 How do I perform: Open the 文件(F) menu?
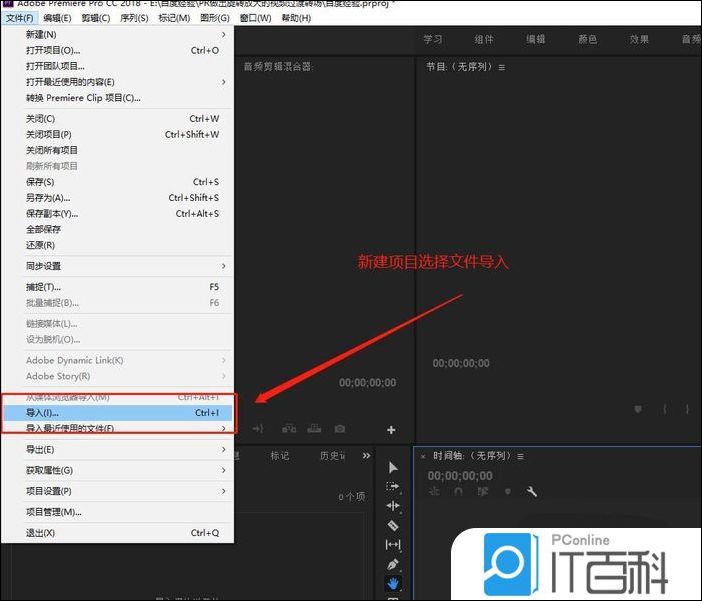point(19,18)
